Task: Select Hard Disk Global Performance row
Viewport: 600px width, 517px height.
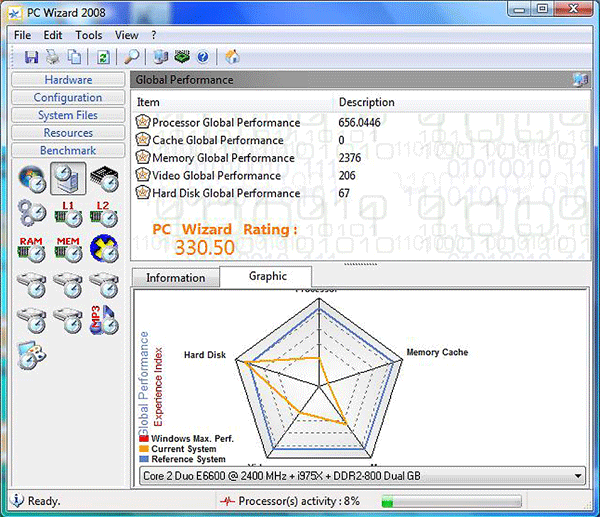Action: click(x=361, y=193)
